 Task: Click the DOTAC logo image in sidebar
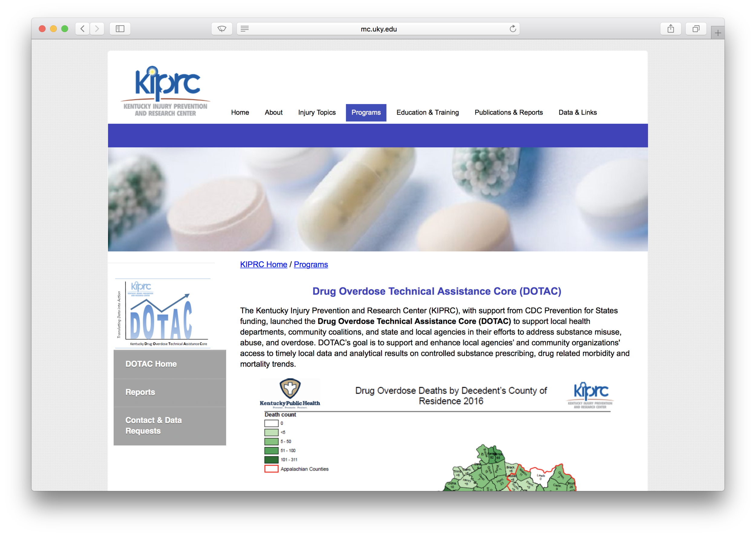pos(163,313)
